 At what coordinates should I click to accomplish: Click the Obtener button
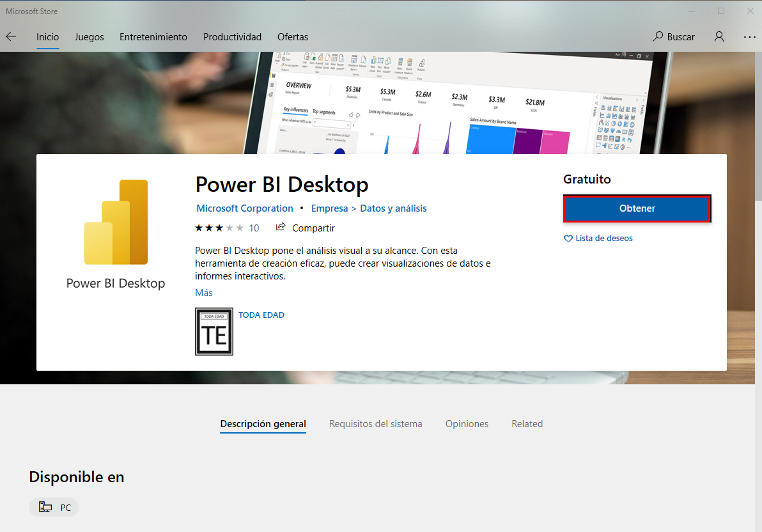pos(637,208)
